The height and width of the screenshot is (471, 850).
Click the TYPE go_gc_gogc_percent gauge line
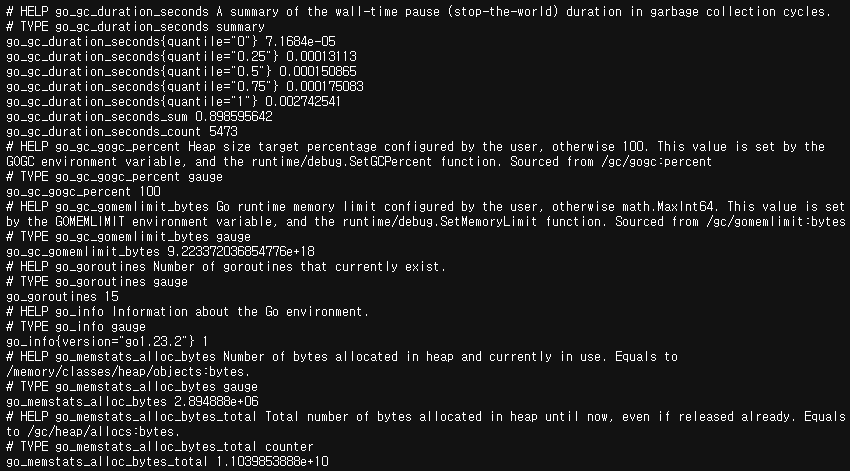point(114,177)
